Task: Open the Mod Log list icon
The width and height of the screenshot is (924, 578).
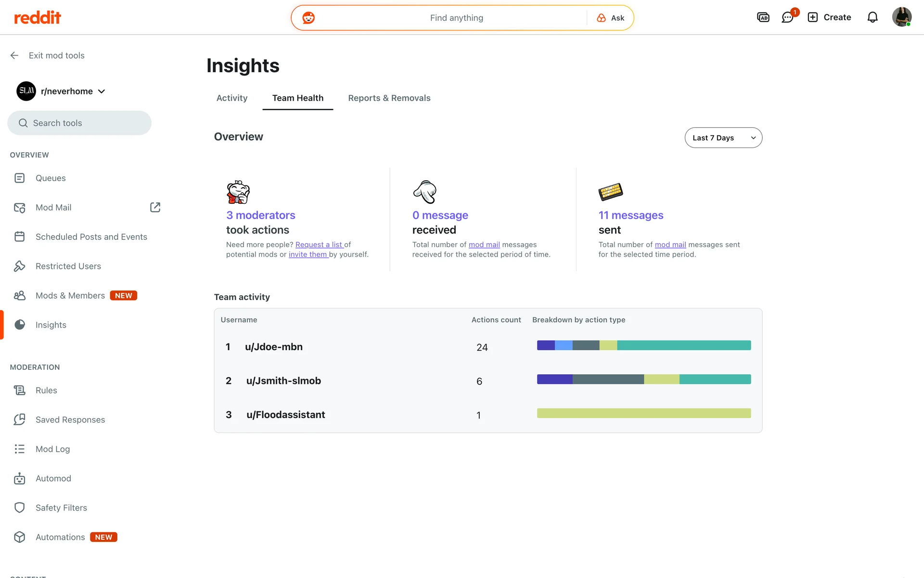Action: (19, 449)
